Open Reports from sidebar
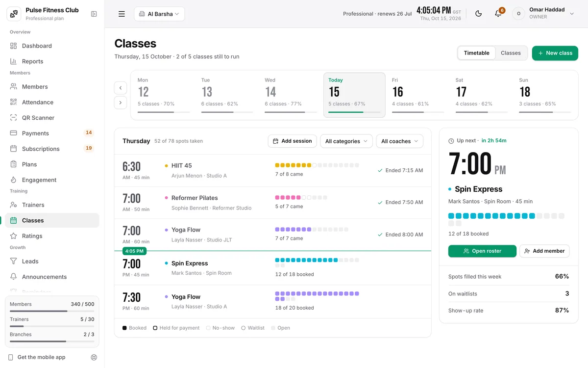The height and width of the screenshot is (368, 588). 52,61
